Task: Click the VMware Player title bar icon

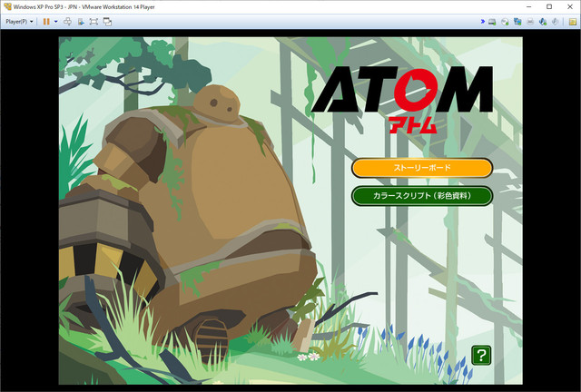Action: click(x=7, y=6)
